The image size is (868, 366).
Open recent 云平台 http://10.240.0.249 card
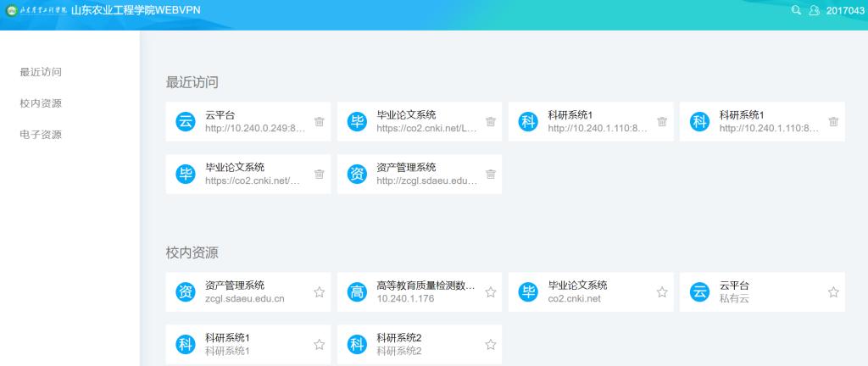[x=246, y=122]
